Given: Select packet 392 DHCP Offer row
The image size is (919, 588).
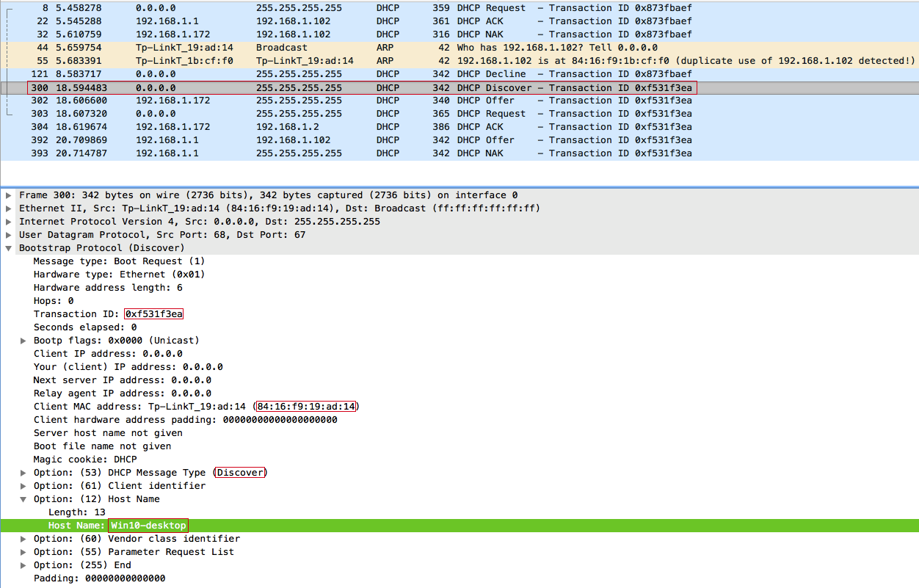Looking at the screenshot, I should 459,140.
